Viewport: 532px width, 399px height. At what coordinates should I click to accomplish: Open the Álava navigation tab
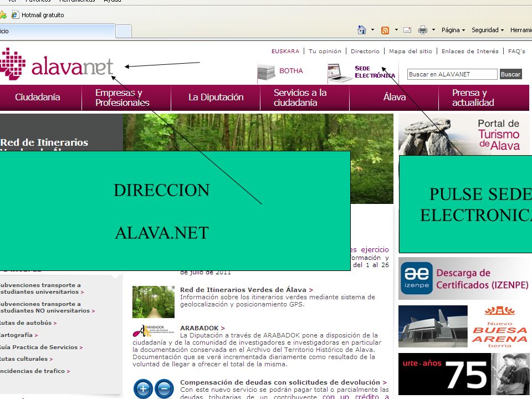394,98
